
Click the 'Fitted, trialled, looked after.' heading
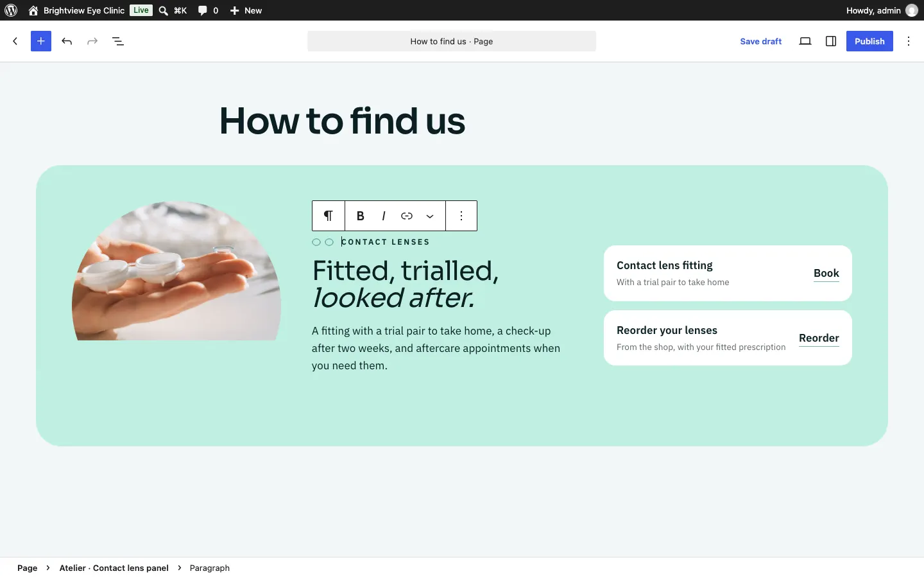406,284
